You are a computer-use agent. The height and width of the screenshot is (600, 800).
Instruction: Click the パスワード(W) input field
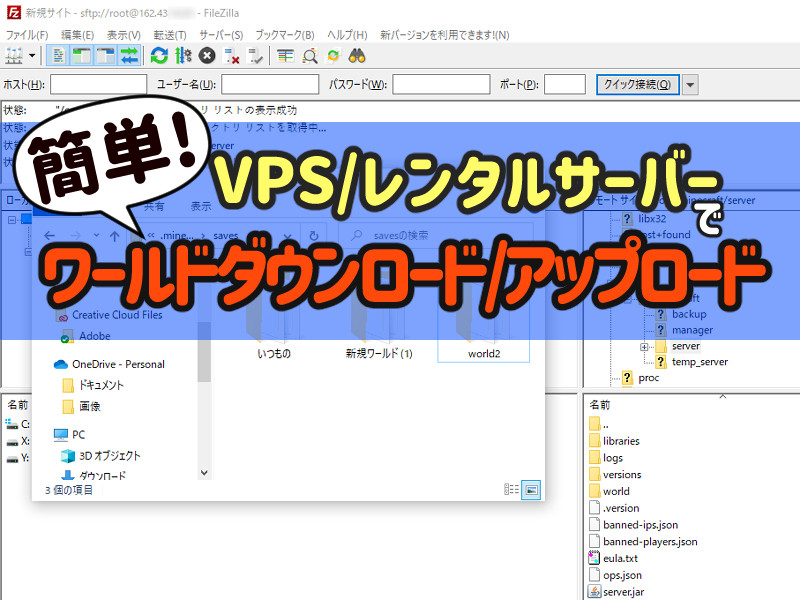tap(441, 85)
